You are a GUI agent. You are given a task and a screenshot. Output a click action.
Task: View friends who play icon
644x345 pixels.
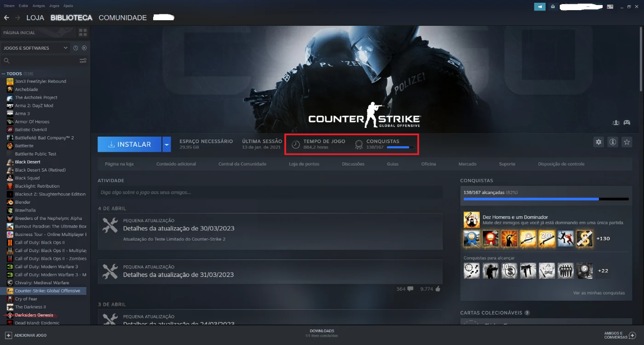click(x=616, y=122)
